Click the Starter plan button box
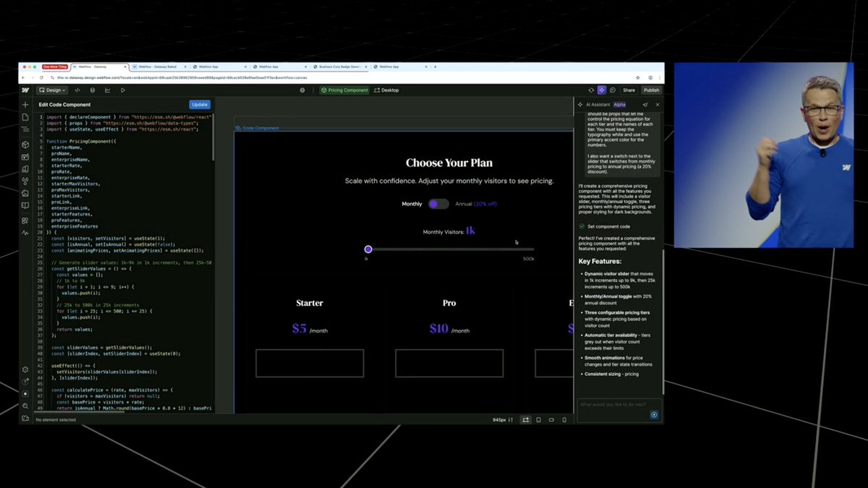 tap(310, 363)
